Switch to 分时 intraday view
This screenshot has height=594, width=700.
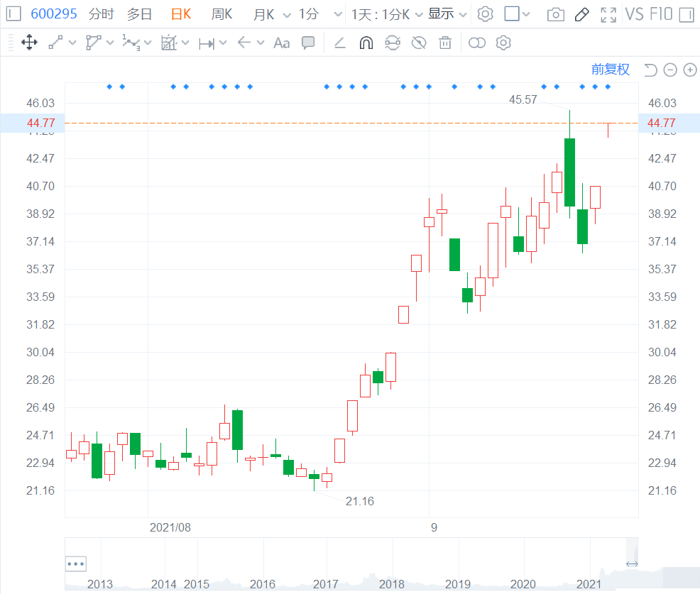click(102, 14)
